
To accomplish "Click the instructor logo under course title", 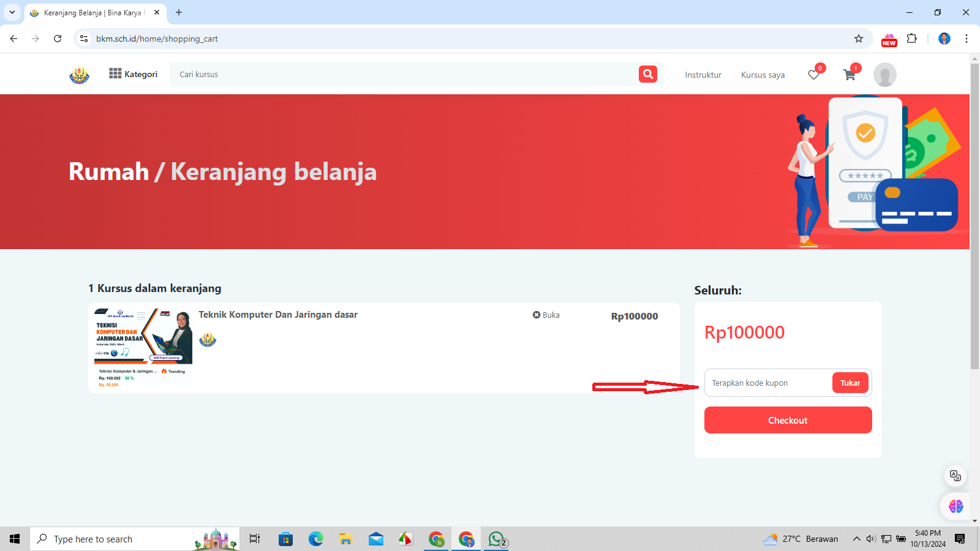I will (x=208, y=339).
